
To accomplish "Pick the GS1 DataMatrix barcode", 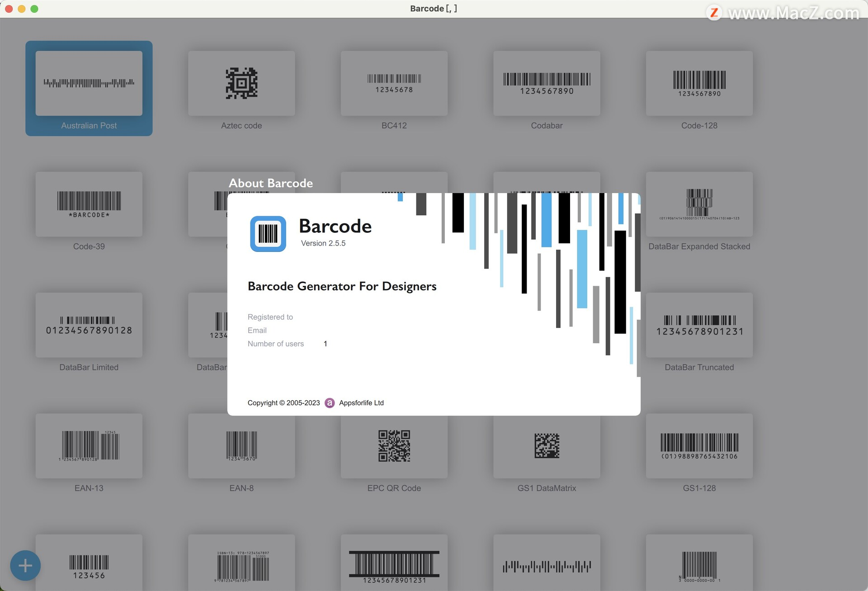I will [x=547, y=446].
